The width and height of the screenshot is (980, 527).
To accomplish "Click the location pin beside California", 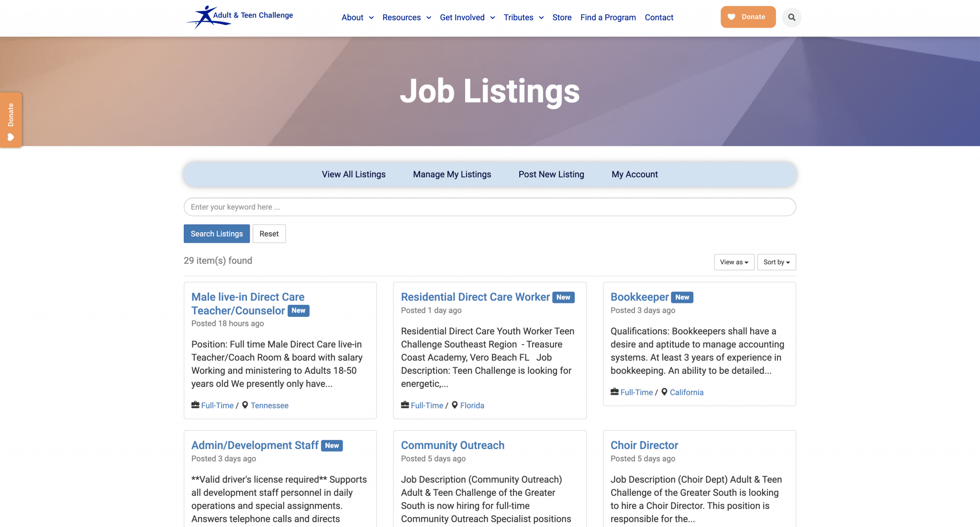I will (664, 392).
